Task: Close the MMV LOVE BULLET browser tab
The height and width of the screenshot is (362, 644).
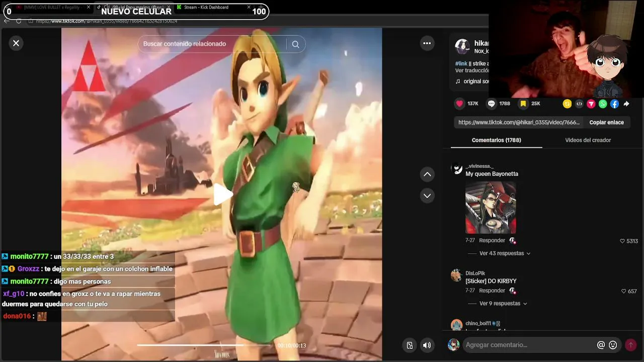Action: point(89,8)
